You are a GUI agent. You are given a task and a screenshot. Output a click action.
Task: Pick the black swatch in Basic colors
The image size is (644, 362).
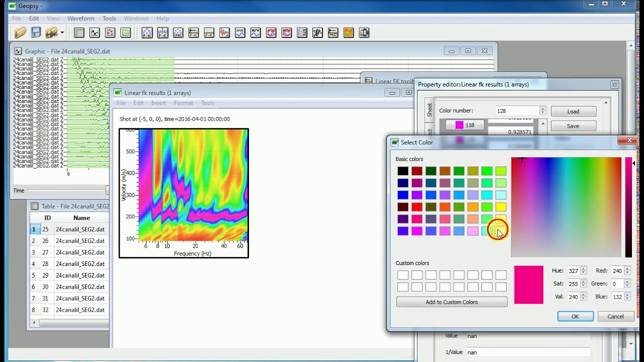tap(403, 171)
